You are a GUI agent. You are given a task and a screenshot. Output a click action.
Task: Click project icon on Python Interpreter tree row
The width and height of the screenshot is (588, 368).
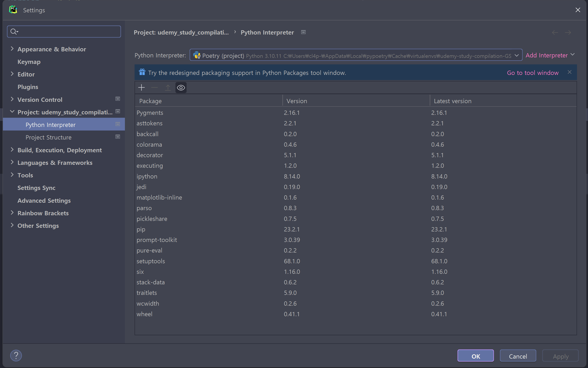(x=118, y=124)
